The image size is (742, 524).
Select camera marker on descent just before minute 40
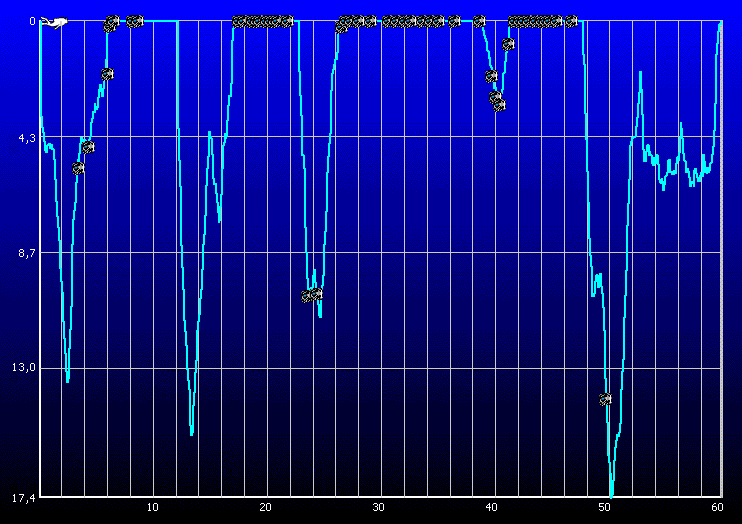coord(491,76)
